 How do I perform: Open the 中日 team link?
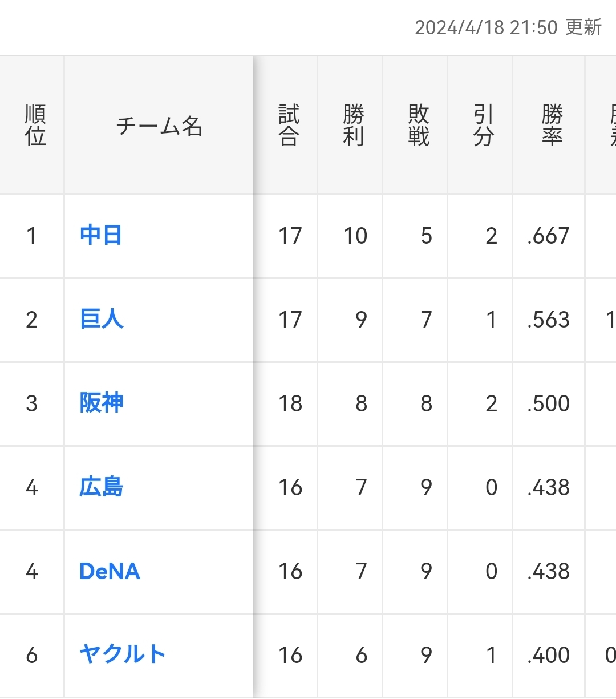[x=101, y=235]
